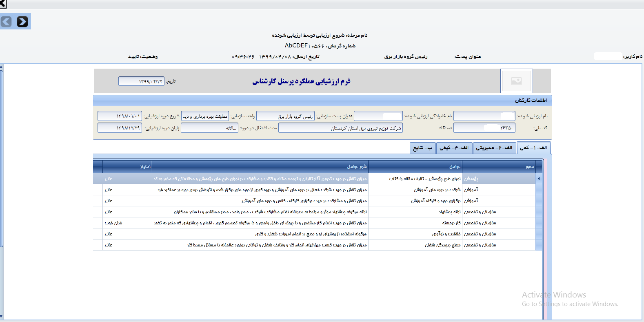Screen dimensions: 644x322
Task: Click the close X icon at top-left
Action: coord(3,4)
